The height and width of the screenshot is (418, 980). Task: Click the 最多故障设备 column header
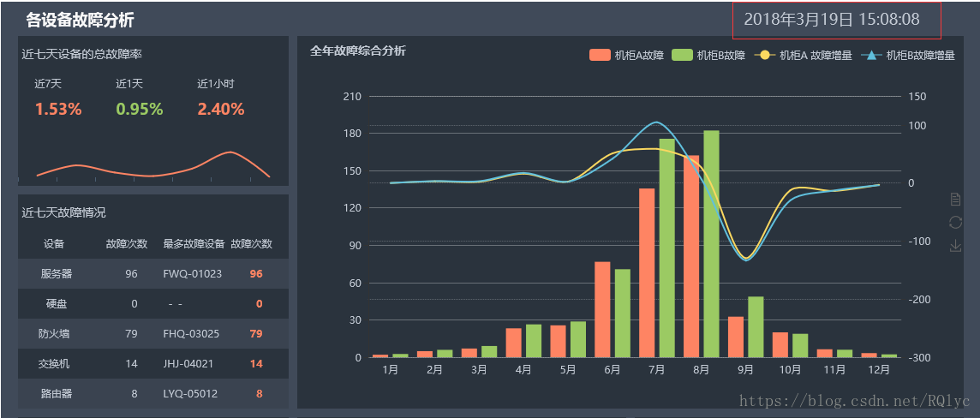coord(194,243)
